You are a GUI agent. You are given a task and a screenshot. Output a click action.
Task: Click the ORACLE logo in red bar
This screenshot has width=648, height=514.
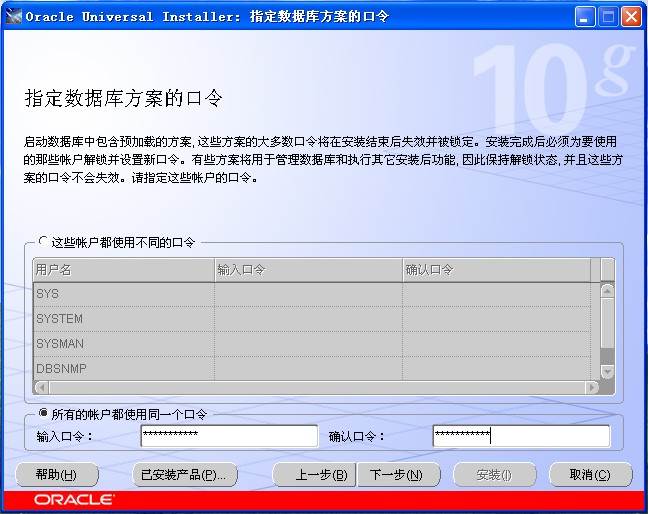74,500
